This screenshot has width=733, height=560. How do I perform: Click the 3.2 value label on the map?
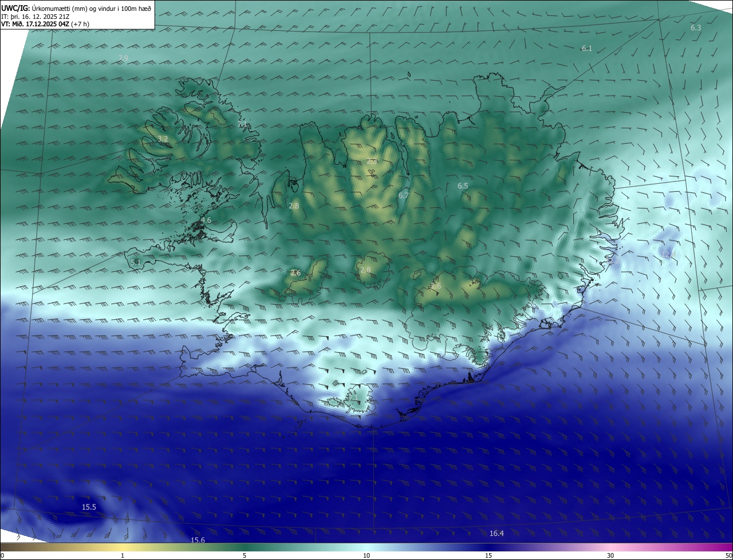(163, 139)
